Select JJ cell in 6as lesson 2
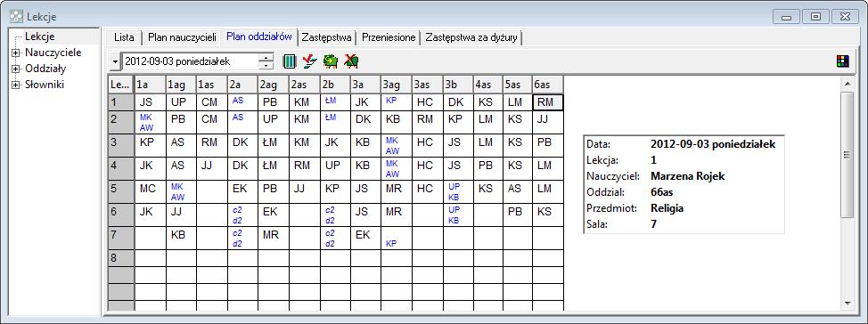Screen dimensions: 868x324 [x=548, y=123]
